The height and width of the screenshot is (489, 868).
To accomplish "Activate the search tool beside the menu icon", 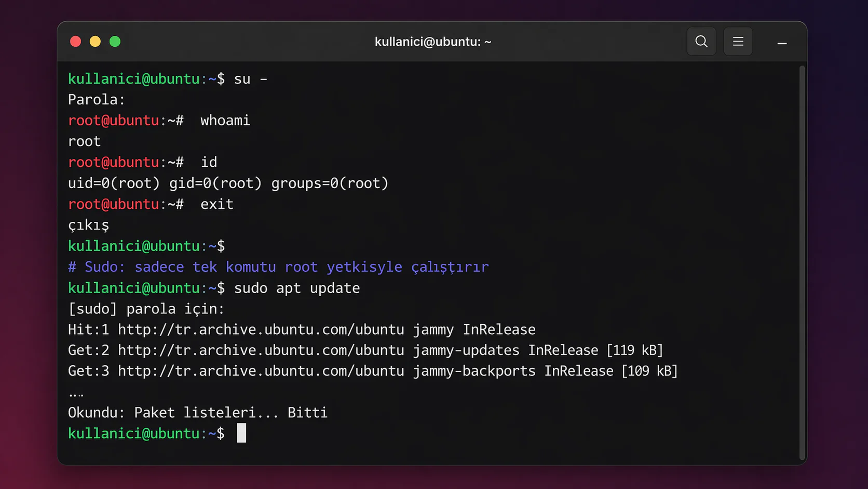I will click(x=701, y=41).
